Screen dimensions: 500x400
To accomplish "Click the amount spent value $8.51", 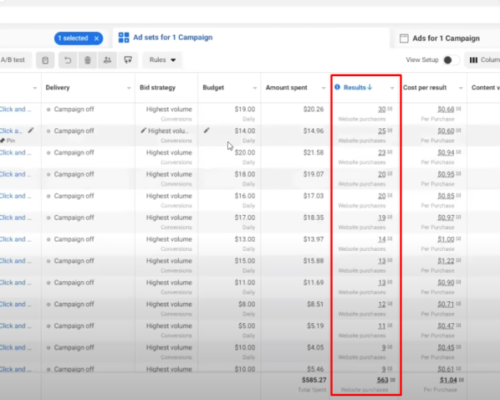I will [315, 304].
